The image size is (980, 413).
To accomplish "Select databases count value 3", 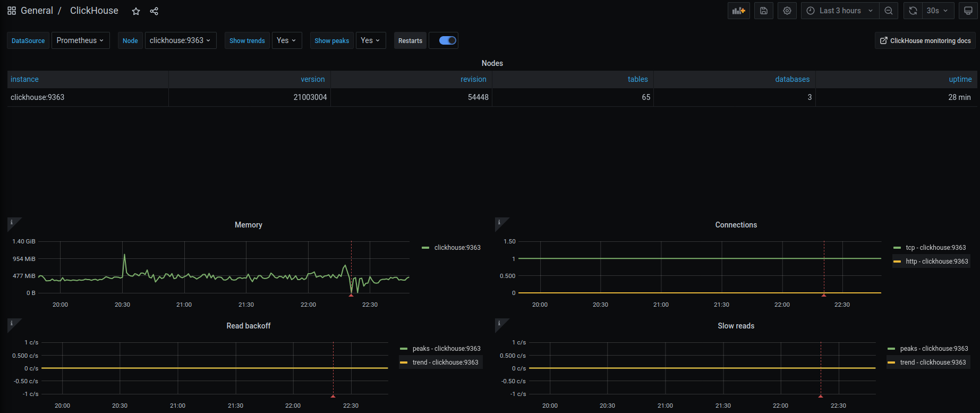I will 809,97.
